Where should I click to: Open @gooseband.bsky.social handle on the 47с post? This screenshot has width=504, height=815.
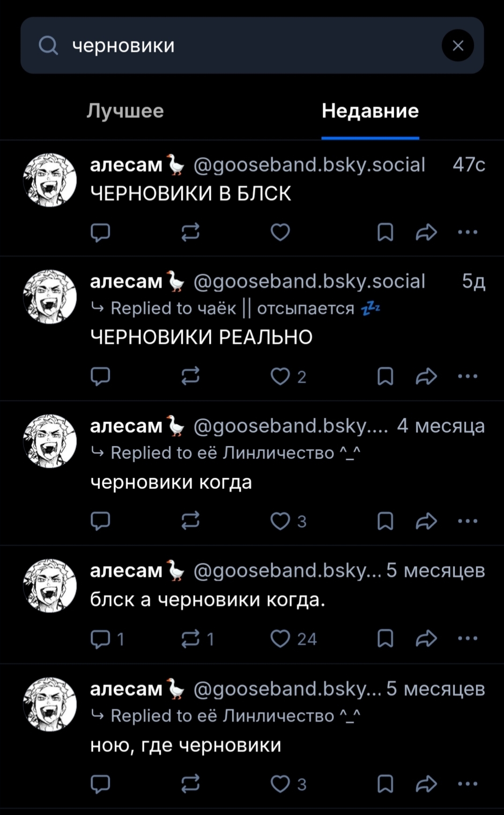[309, 165]
